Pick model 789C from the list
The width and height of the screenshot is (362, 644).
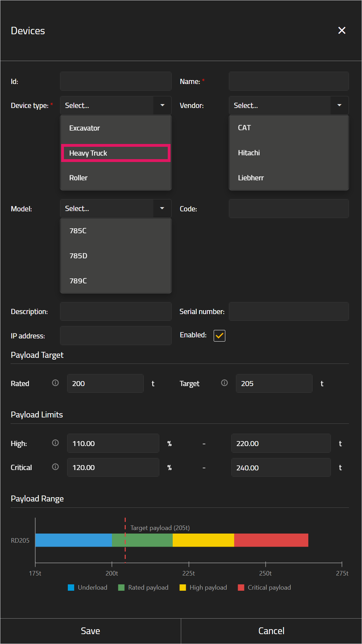coord(116,281)
